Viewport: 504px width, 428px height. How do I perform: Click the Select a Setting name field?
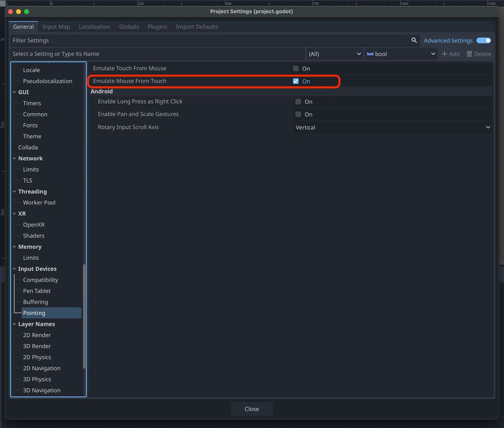157,54
